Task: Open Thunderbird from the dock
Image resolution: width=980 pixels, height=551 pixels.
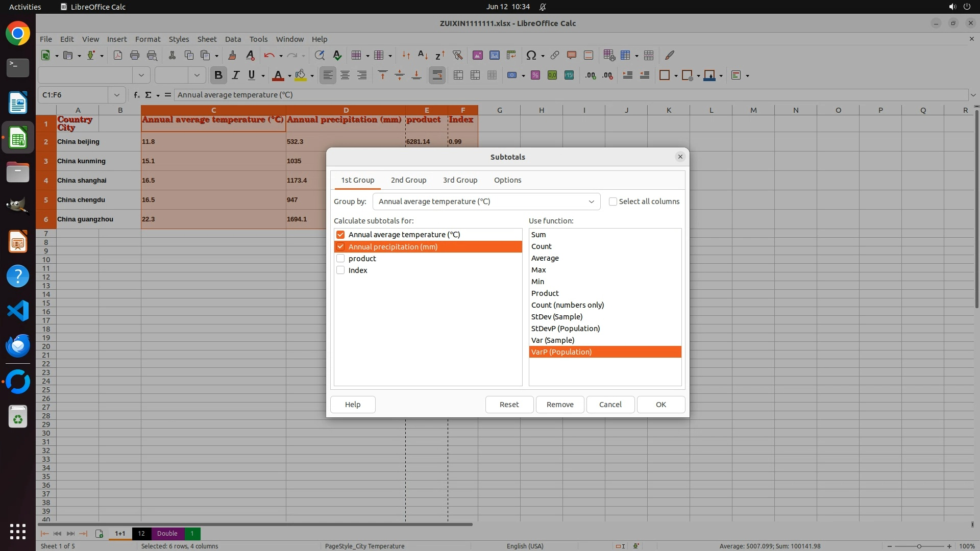Action: click(18, 346)
